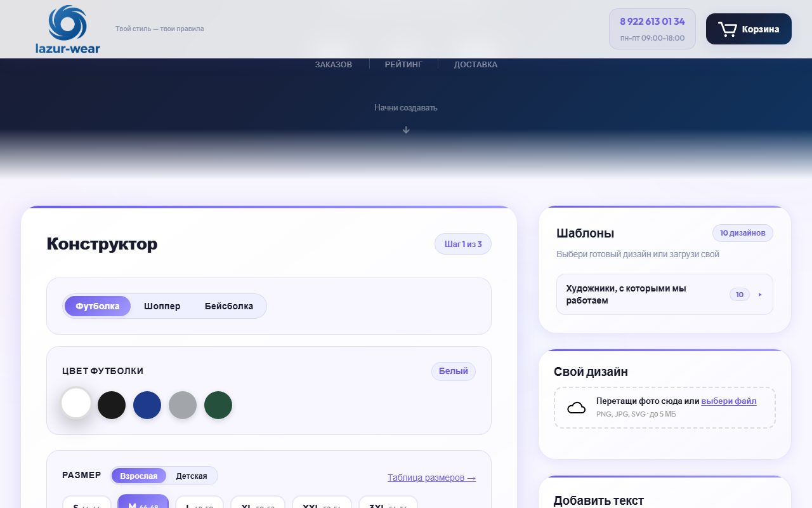Viewport: 812px width, 508px height.
Task: Select the Футболка product tab
Action: pos(98,306)
